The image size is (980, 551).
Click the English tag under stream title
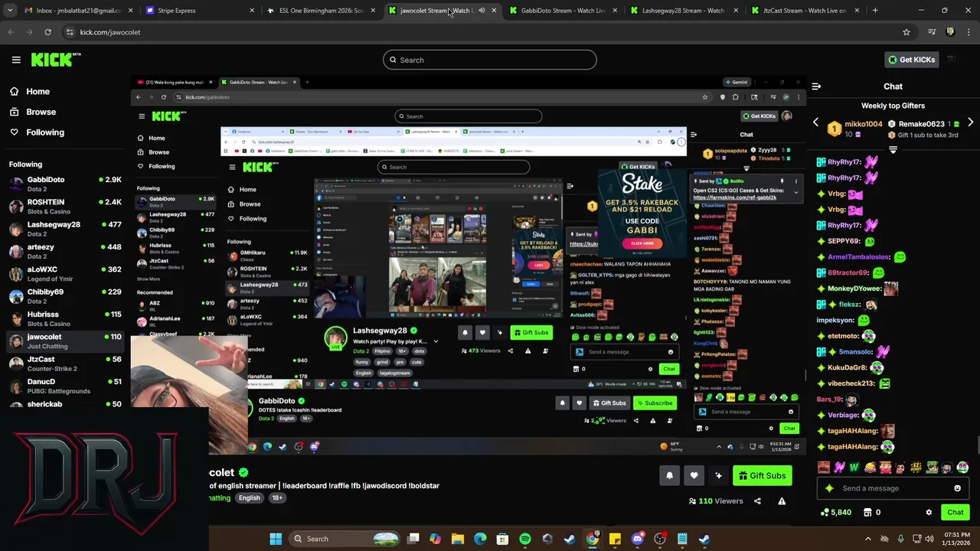249,497
